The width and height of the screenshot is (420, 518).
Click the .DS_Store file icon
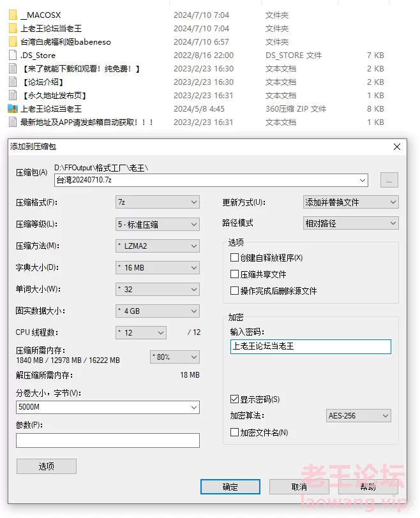13,55
